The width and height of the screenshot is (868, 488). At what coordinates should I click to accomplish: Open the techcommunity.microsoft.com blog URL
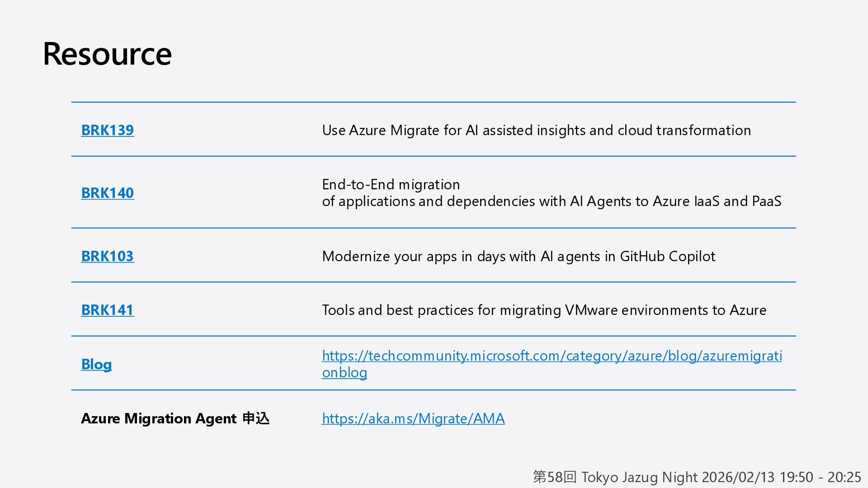[x=552, y=356]
